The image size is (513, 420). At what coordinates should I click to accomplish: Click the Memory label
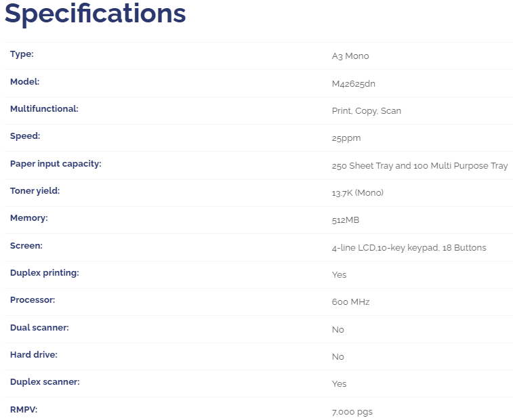(x=29, y=218)
